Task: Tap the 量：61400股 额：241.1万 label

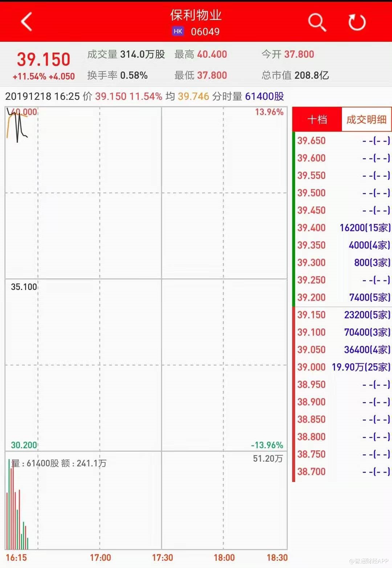Action: click(59, 463)
